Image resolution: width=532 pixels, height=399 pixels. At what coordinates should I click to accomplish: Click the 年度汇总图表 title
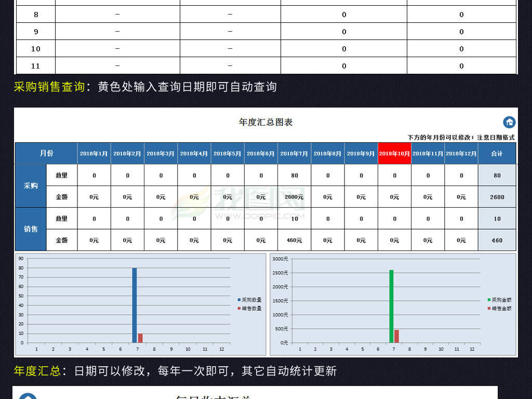(x=265, y=123)
